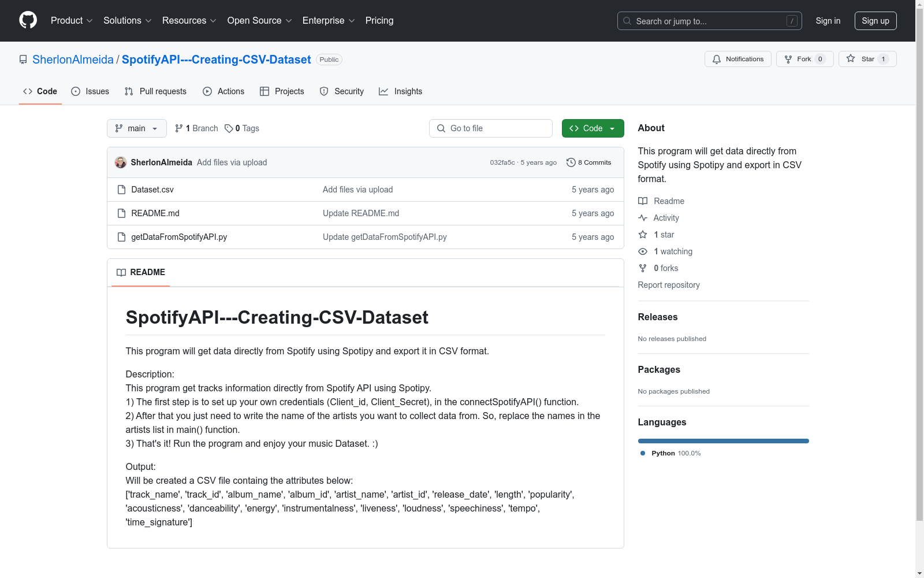
Task: Open Python 100.0% language link
Action: (x=670, y=453)
